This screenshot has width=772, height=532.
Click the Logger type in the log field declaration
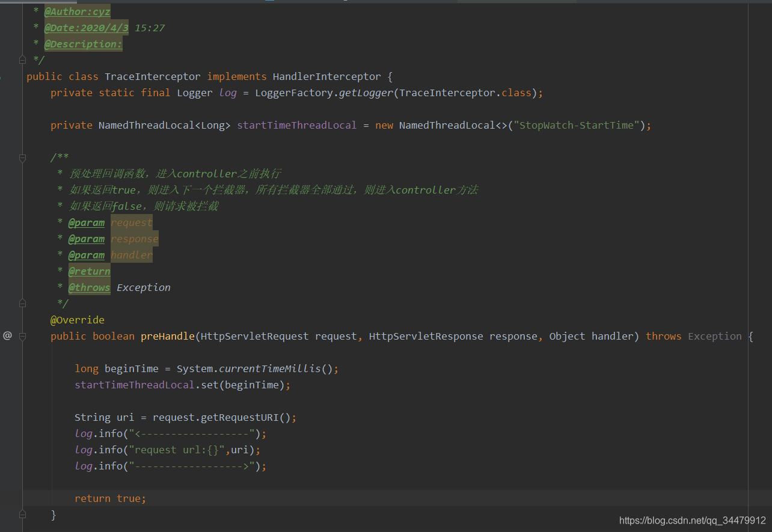tap(195, 93)
